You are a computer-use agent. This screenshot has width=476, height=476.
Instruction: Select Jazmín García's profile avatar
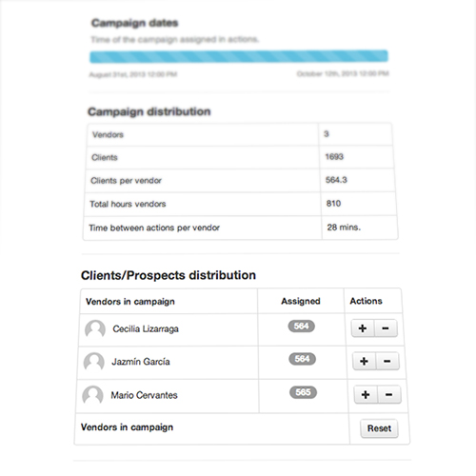94,362
